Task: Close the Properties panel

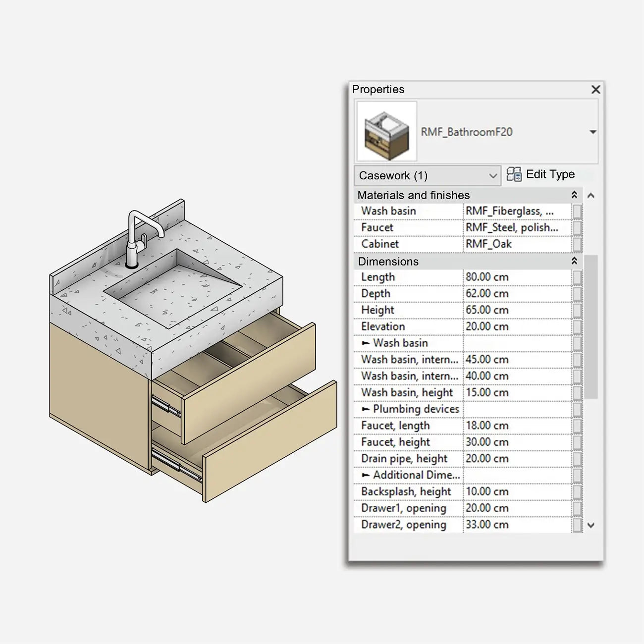Action: pos(595,90)
